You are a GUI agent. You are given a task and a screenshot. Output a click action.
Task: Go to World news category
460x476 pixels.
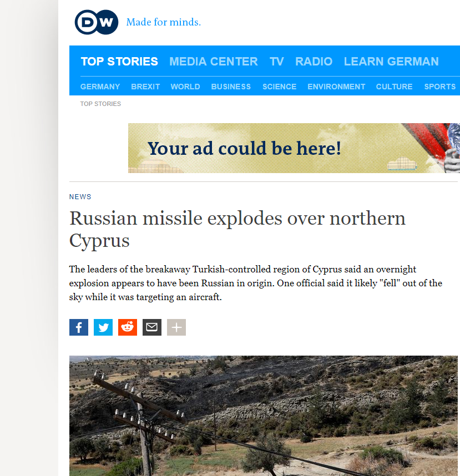(185, 87)
